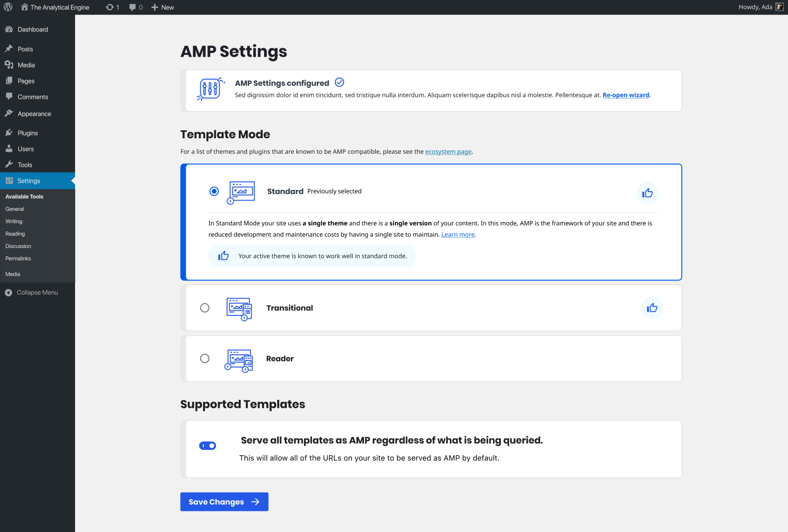The height and width of the screenshot is (532, 788).
Task: Open the site home icon in admin bar
Action: 24,7
